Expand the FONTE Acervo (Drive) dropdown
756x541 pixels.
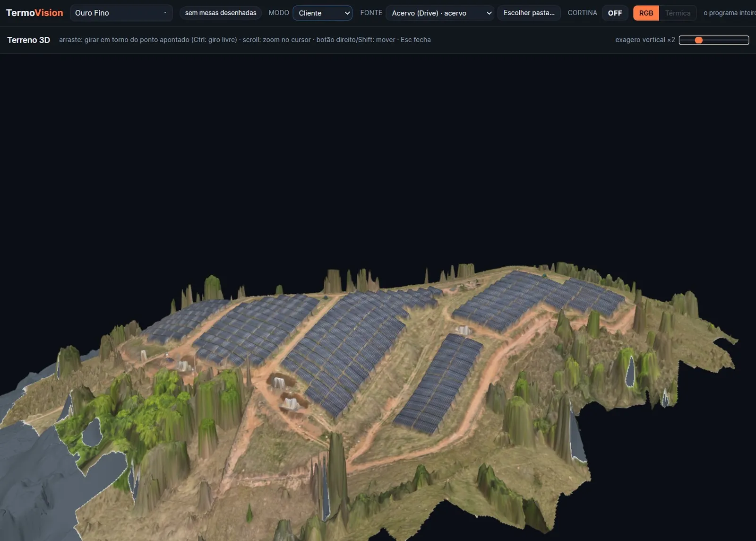(440, 13)
